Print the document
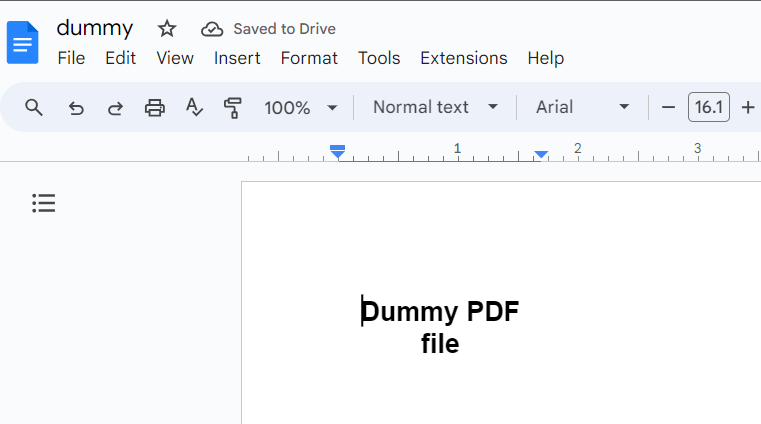761x424 pixels. pos(155,108)
